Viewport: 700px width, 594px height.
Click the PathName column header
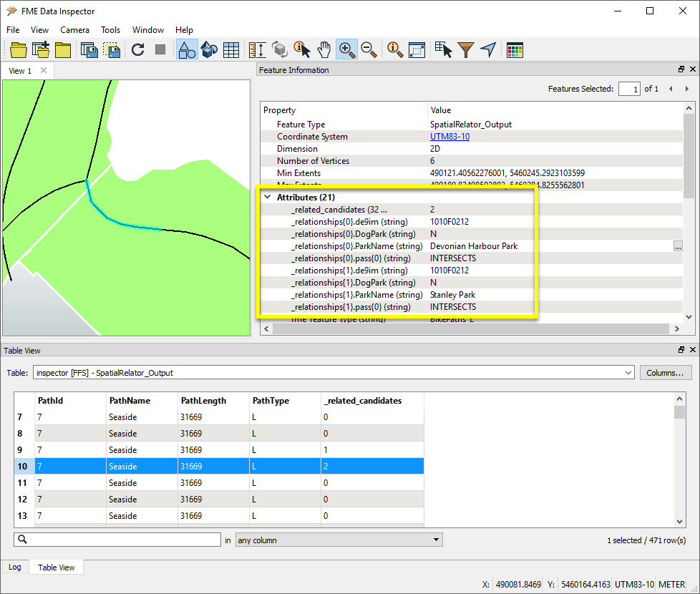[x=142, y=400]
